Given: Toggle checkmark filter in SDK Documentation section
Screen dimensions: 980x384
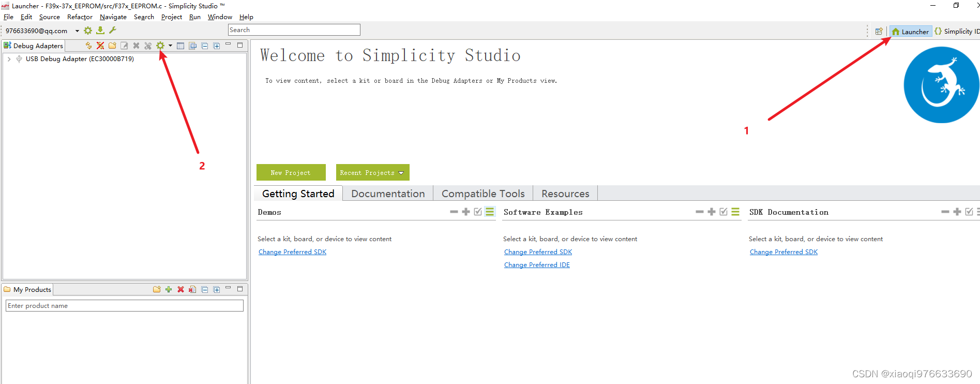Looking at the screenshot, I should 969,212.
